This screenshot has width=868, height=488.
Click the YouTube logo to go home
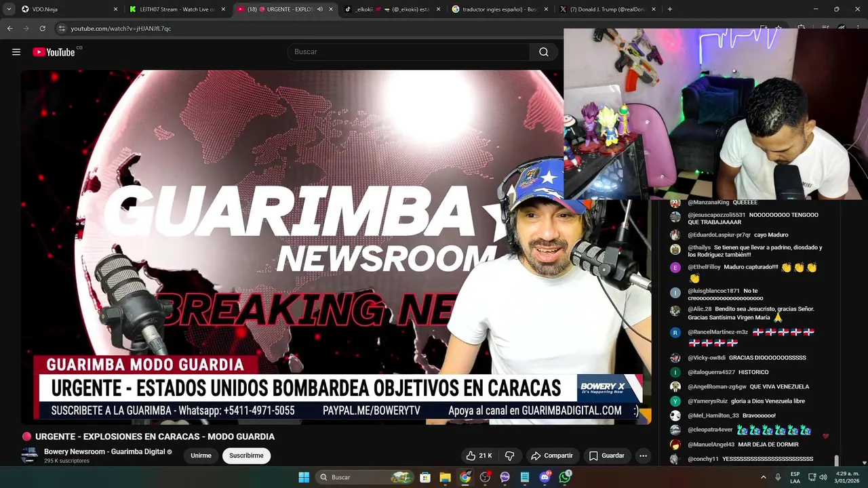54,52
